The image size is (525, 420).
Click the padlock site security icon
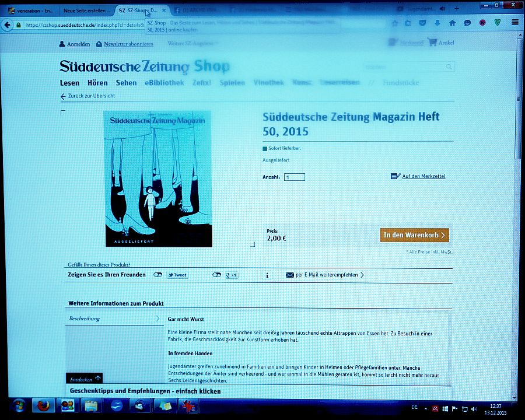[19, 25]
